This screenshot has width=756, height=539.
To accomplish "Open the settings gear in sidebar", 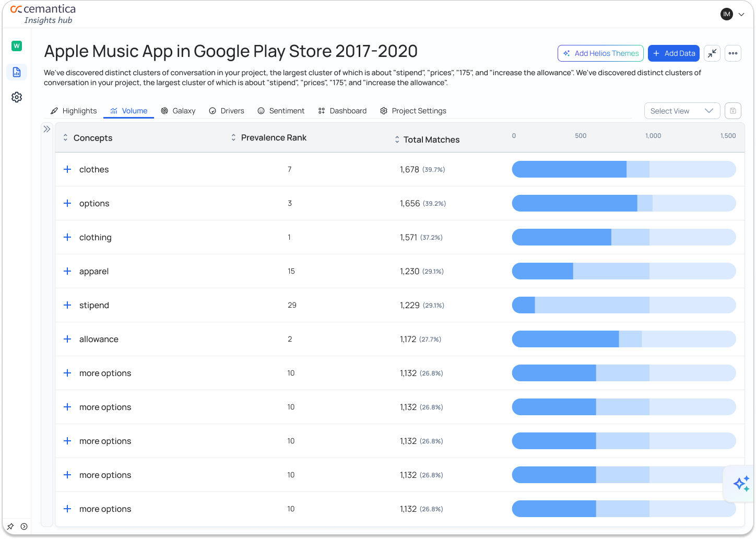I will click(x=17, y=97).
